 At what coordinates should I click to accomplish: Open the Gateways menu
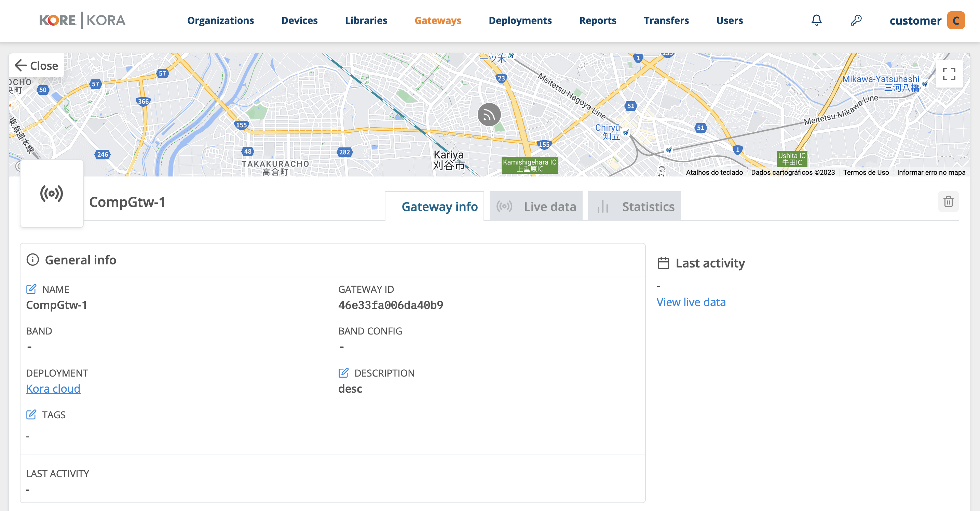click(437, 21)
